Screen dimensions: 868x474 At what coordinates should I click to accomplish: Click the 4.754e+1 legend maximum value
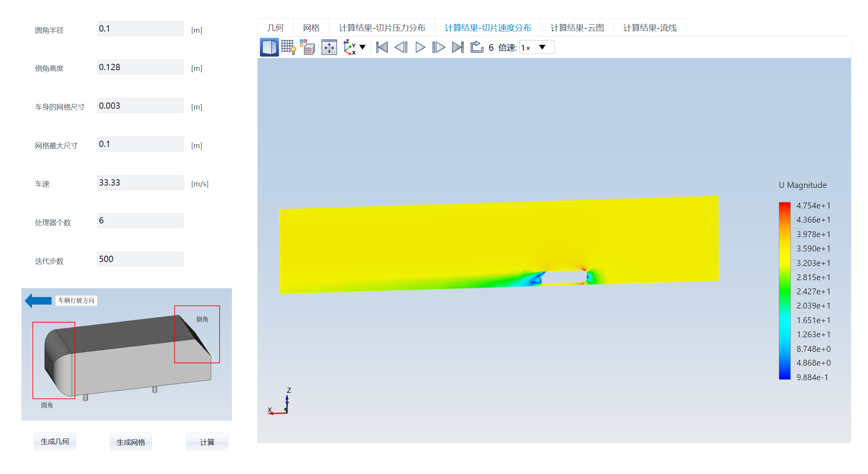click(x=813, y=206)
